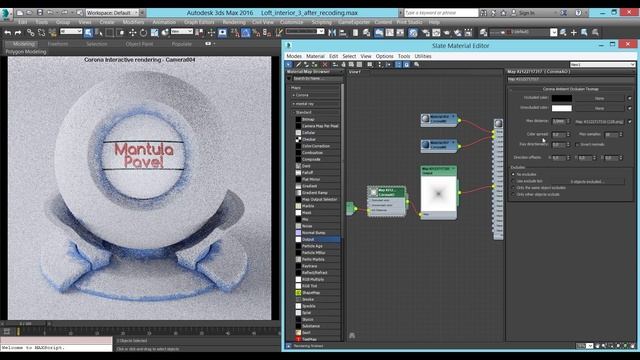The width and height of the screenshot is (640, 360).
Task: Select the Select and Move tool
Action: tap(132, 32)
